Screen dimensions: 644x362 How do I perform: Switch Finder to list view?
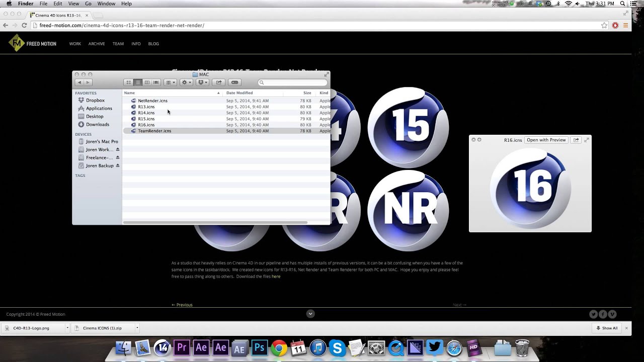coord(137,82)
